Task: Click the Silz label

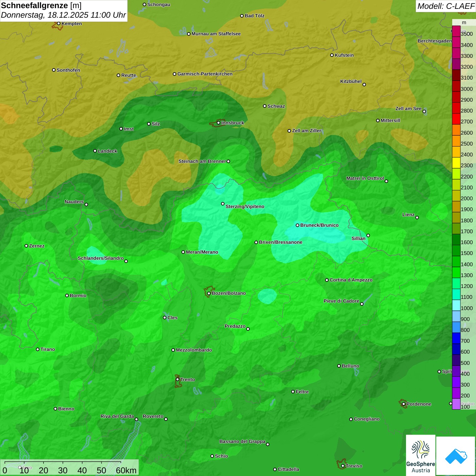Action: coord(156,124)
